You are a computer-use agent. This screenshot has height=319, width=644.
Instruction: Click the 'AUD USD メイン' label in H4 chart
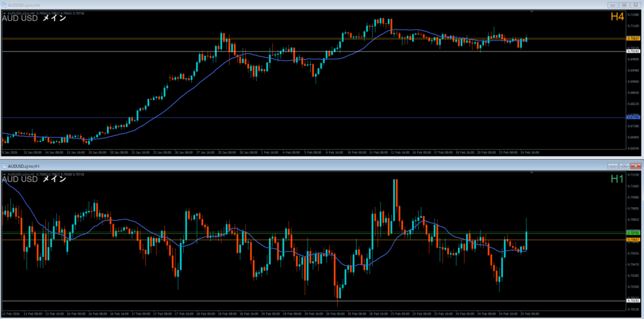coord(34,18)
